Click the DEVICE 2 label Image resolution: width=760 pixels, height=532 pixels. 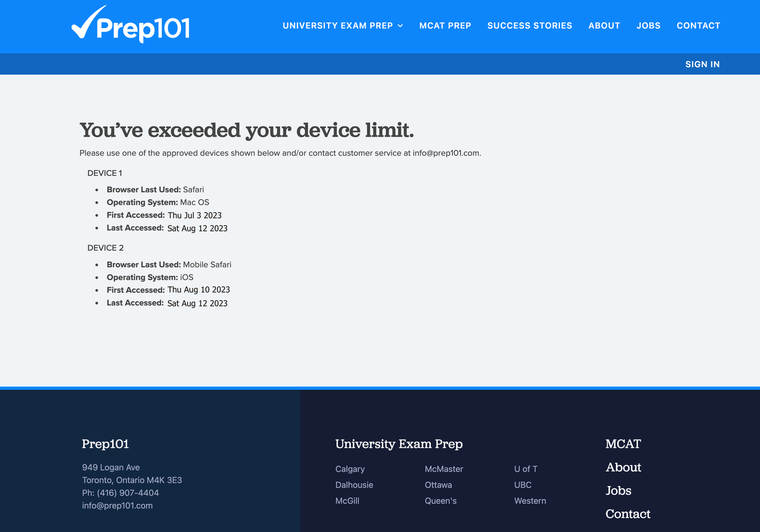click(x=105, y=248)
